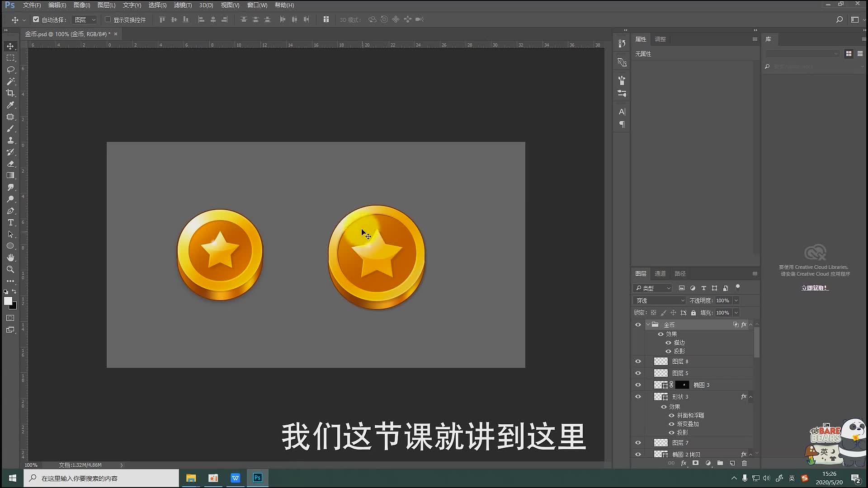868x488 pixels.
Task: Open the Layers panel flyout menu
Action: pos(755,273)
